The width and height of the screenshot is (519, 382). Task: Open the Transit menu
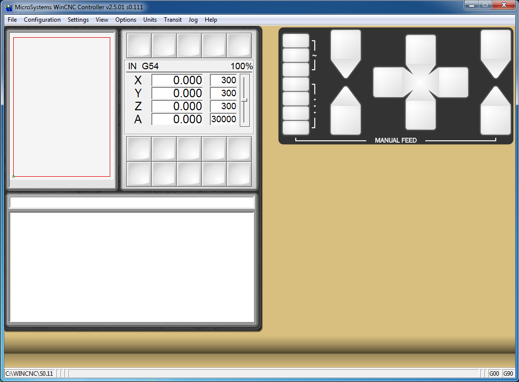pyautogui.click(x=172, y=20)
